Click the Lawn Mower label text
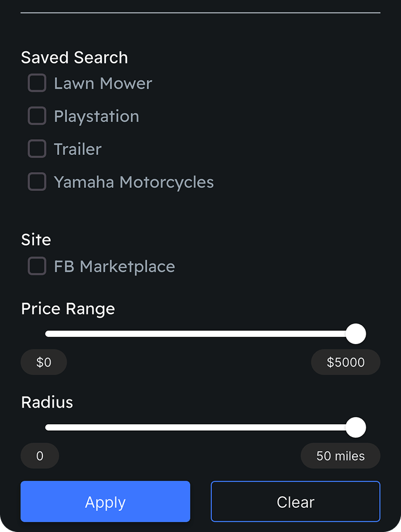401x532 pixels. click(103, 84)
